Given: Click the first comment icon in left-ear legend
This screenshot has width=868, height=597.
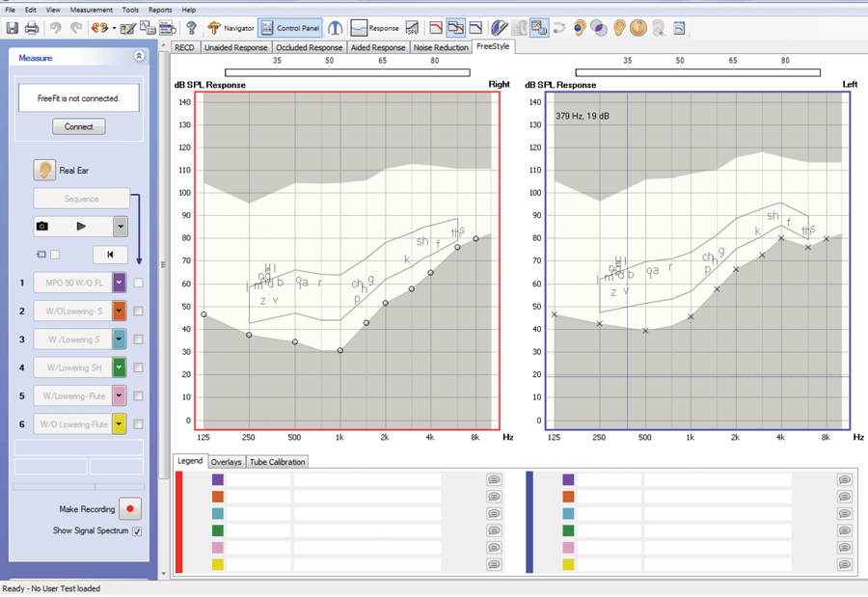Looking at the screenshot, I should click(844, 479).
